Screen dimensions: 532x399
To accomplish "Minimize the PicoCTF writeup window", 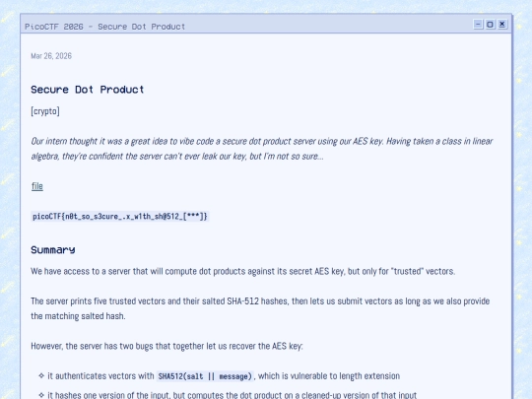I will pos(478,25).
